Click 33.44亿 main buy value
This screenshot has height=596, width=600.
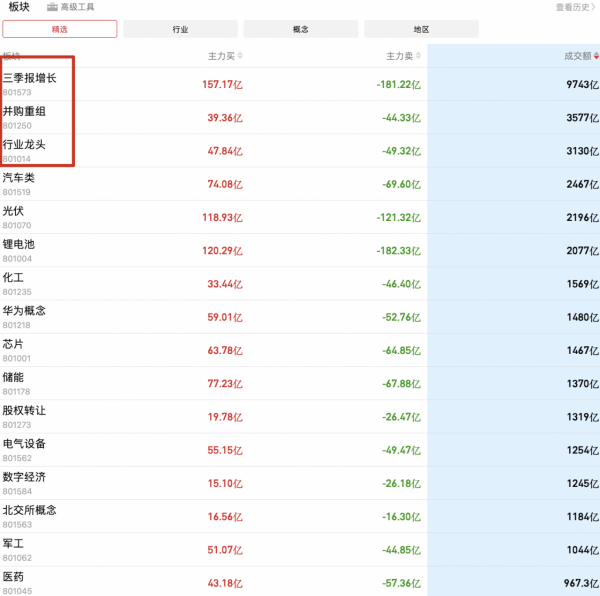[x=225, y=284]
